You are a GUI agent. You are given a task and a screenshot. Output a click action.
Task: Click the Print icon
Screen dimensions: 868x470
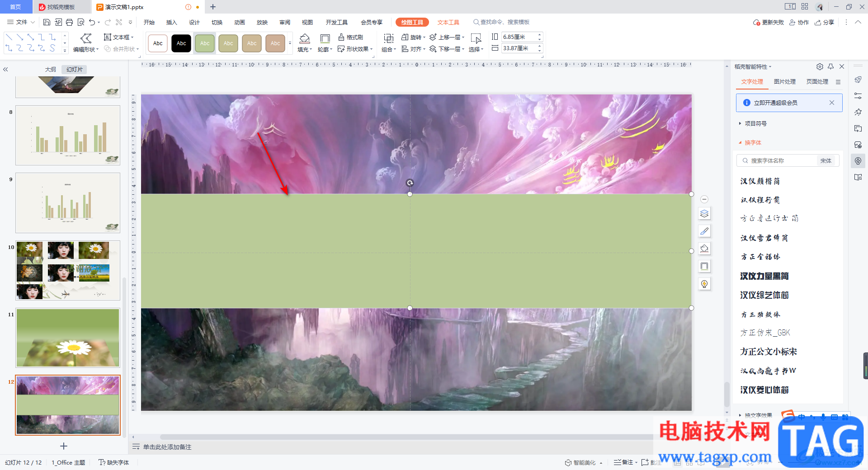click(69, 22)
